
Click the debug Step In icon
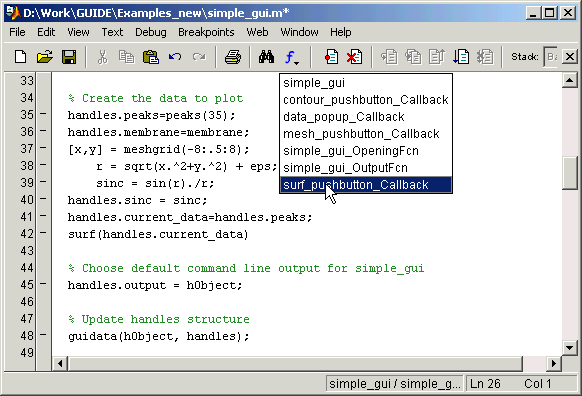[413, 57]
